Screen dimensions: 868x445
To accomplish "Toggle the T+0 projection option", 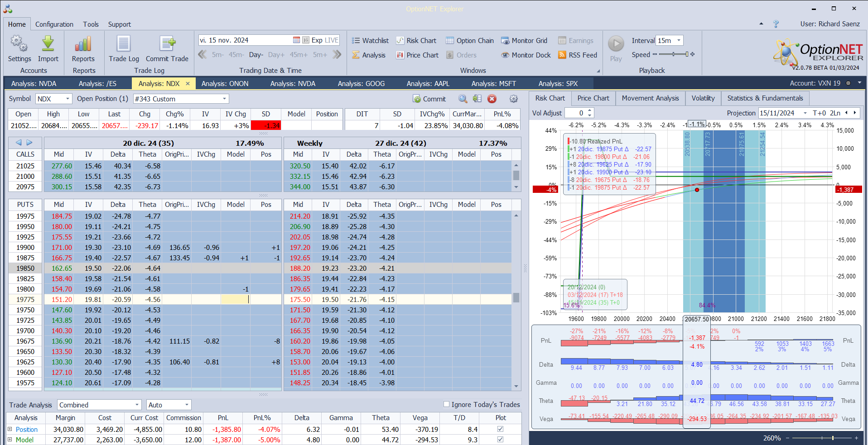I will (x=819, y=113).
